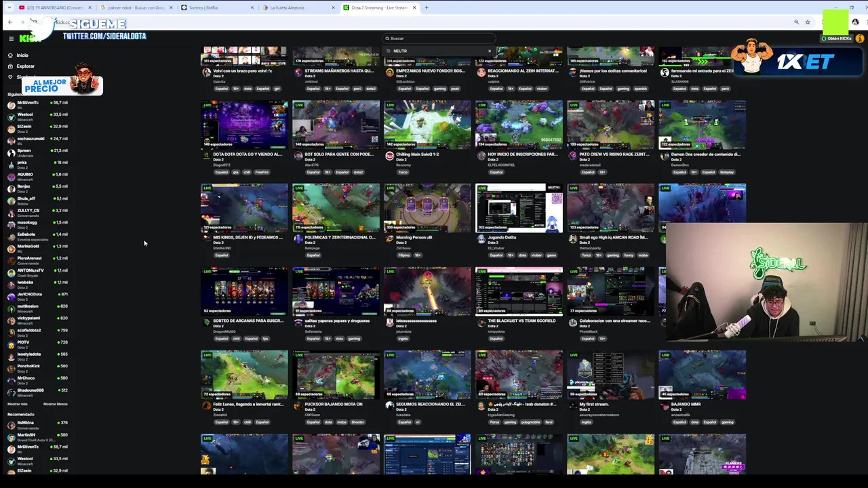Open MrStivenTc channel in Siguiendo list
This screenshot has width=868, height=488.
tap(37, 104)
